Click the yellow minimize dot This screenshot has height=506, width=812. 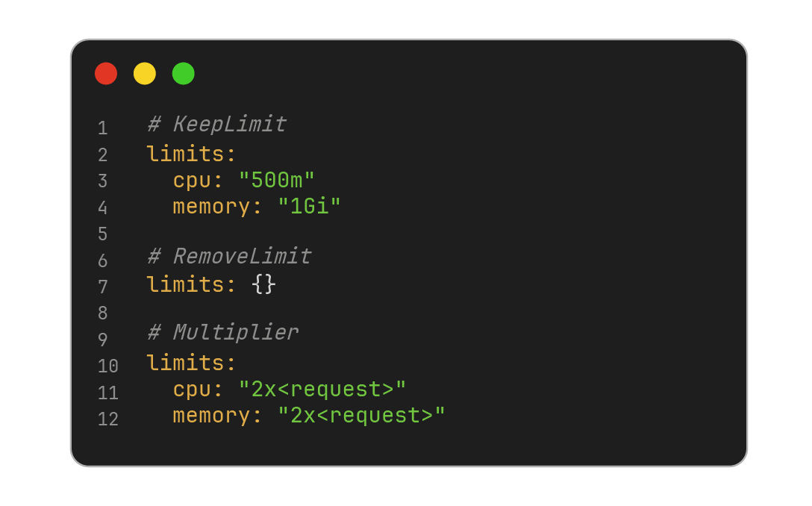tap(145, 73)
